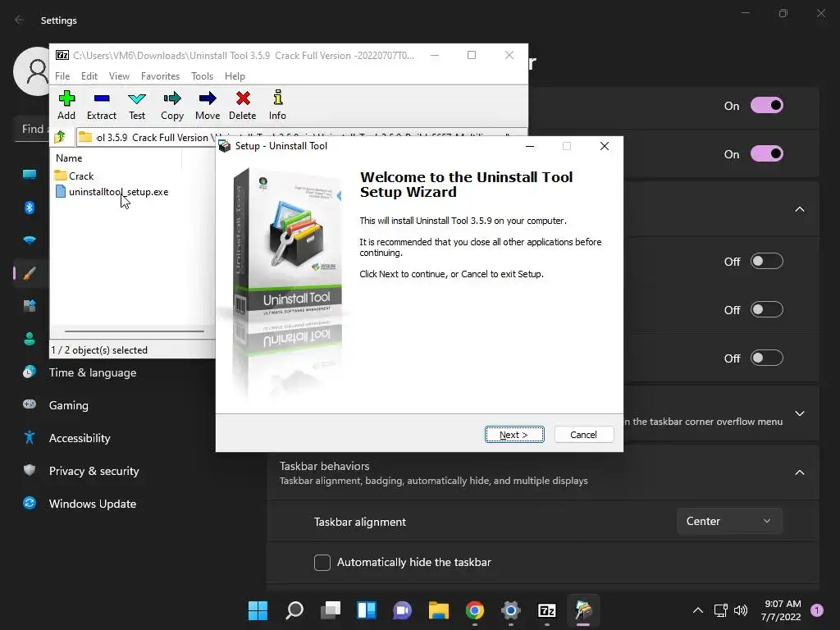Open the Accounts icon in Settings sidebar

(30, 339)
